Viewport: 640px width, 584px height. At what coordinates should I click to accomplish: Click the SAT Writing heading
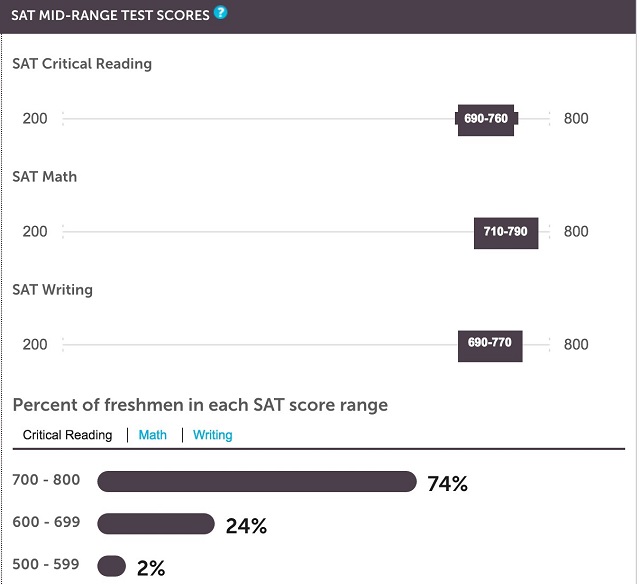click(x=53, y=290)
